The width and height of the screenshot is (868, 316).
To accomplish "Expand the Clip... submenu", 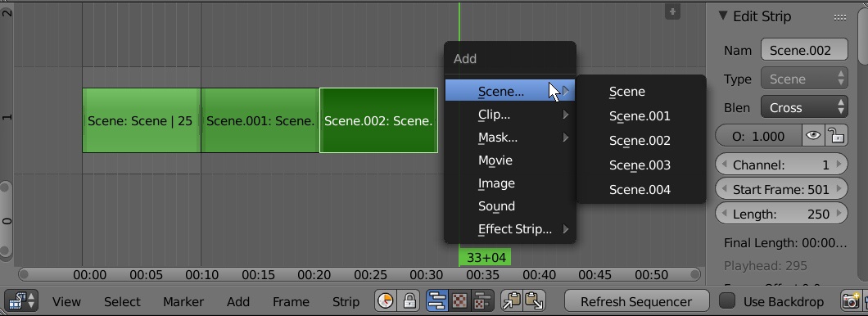I will [510, 115].
